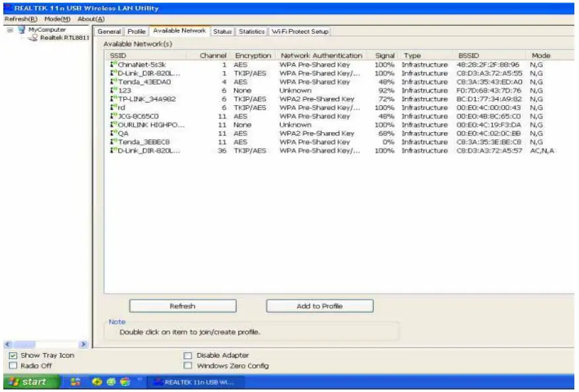The height and width of the screenshot is (392, 579).
Task: Click the OURLINK HIGHPO network signal icon
Action: click(x=113, y=125)
